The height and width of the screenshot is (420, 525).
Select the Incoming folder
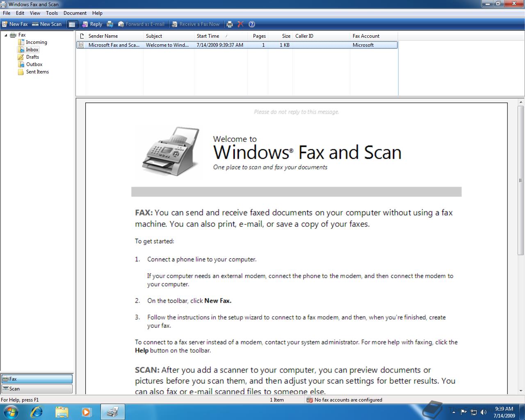pyautogui.click(x=37, y=42)
